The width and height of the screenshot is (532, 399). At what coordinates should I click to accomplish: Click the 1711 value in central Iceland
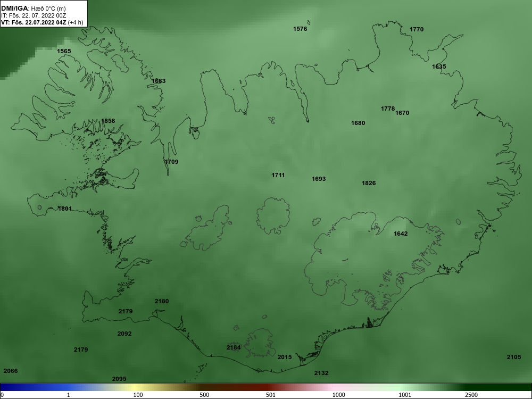click(x=278, y=175)
